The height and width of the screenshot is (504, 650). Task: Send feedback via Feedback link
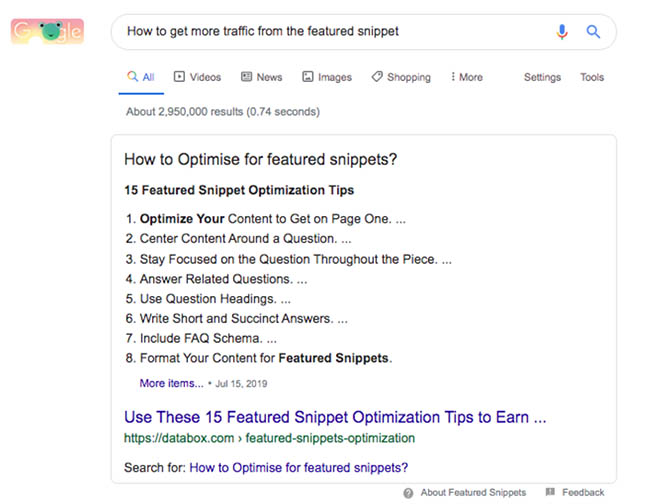coord(583,492)
